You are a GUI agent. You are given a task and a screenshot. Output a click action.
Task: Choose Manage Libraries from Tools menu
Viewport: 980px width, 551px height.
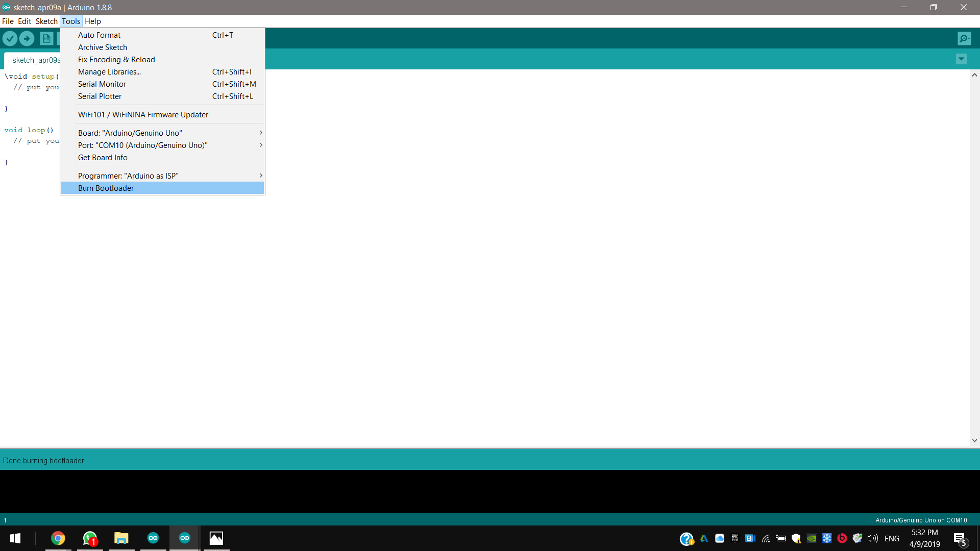(x=109, y=71)
